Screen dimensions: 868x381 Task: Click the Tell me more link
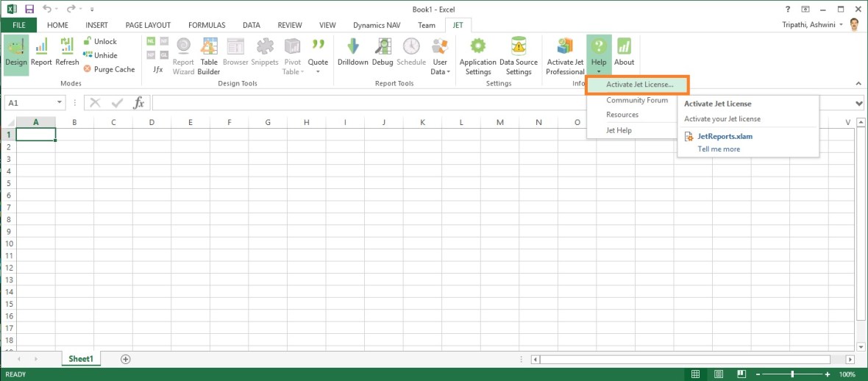[719, 149]
